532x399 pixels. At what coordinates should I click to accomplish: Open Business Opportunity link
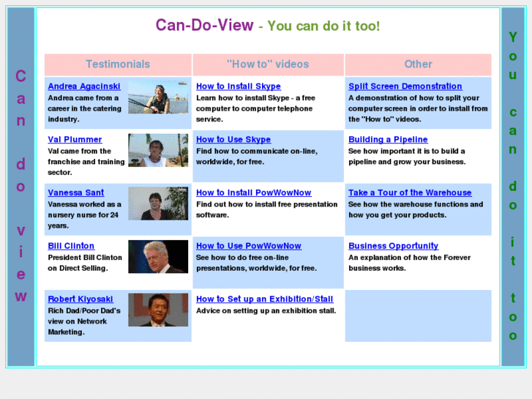[x=393, y=246]
